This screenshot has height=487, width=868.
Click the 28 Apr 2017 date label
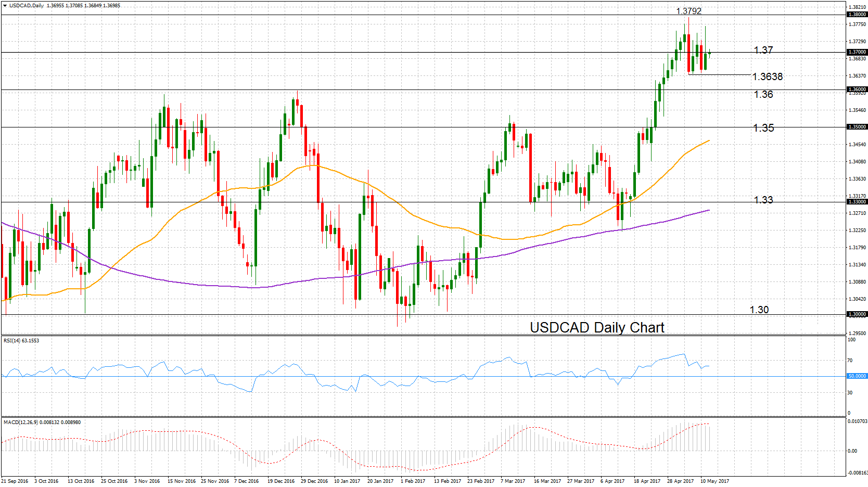coord(680,481)
